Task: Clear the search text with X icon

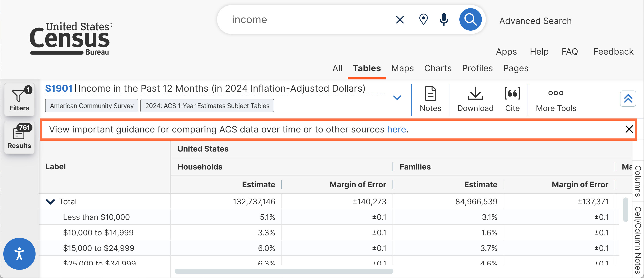Action: coord(400,20)
